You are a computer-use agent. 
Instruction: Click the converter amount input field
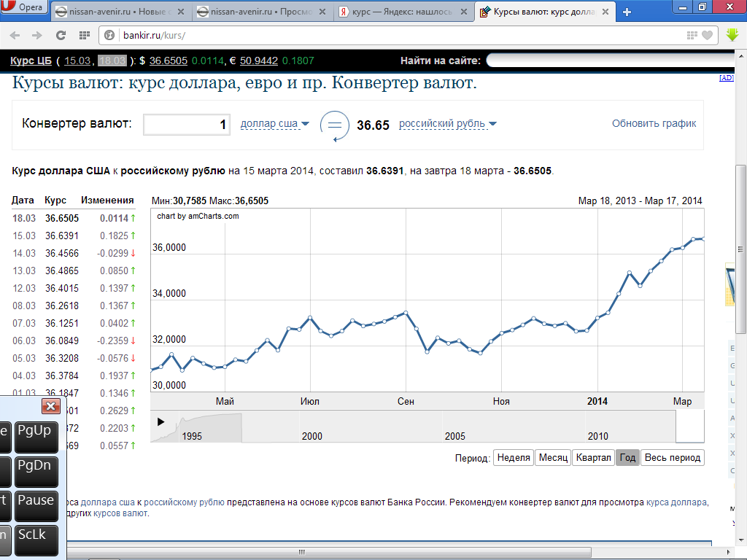pyautogui.click(x=187, y=125)
